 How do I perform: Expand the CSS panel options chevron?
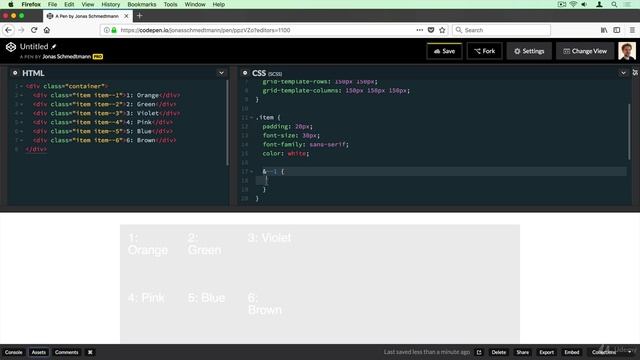tap(623, 73)
